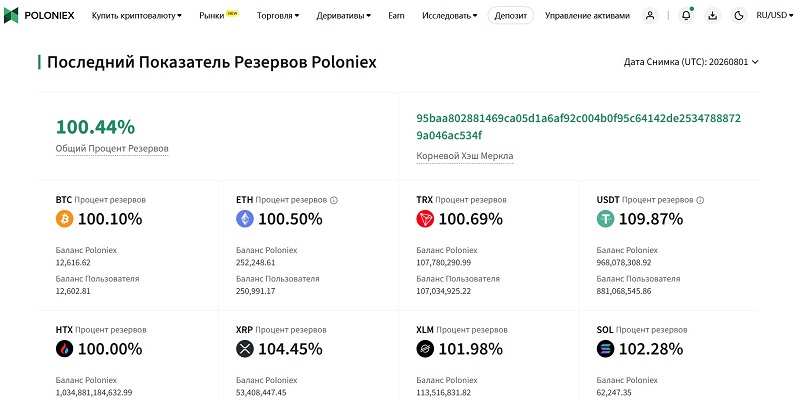Screen dimensions: 800x401
Task: Click USDT reserve value 109.87%
Action: [651, 219]
